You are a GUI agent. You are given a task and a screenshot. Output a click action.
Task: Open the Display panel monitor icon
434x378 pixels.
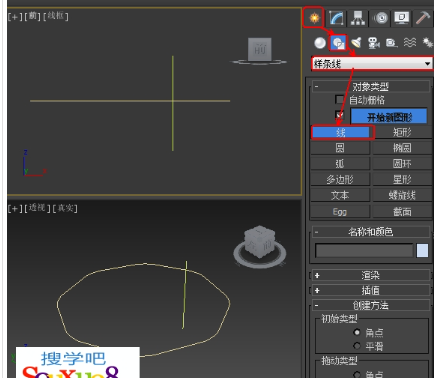tap(402, 18)
